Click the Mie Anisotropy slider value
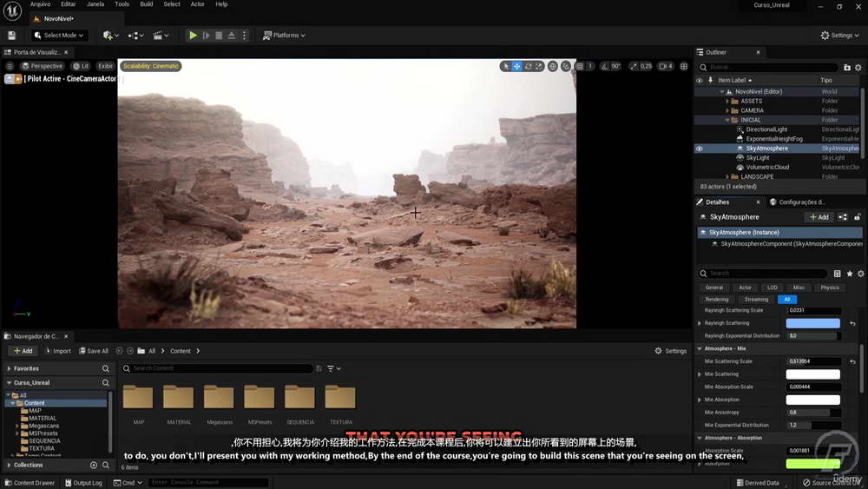 click(x=814, y=413)
